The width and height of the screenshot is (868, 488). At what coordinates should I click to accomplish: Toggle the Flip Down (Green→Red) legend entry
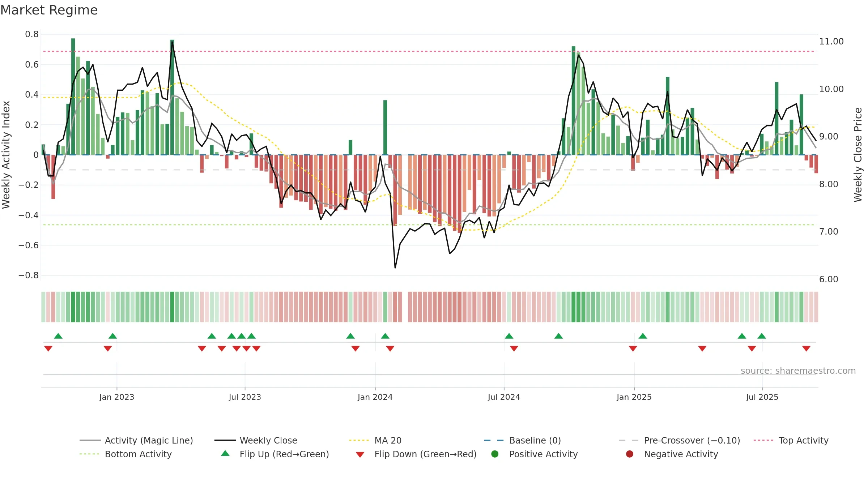coord(416,454)
